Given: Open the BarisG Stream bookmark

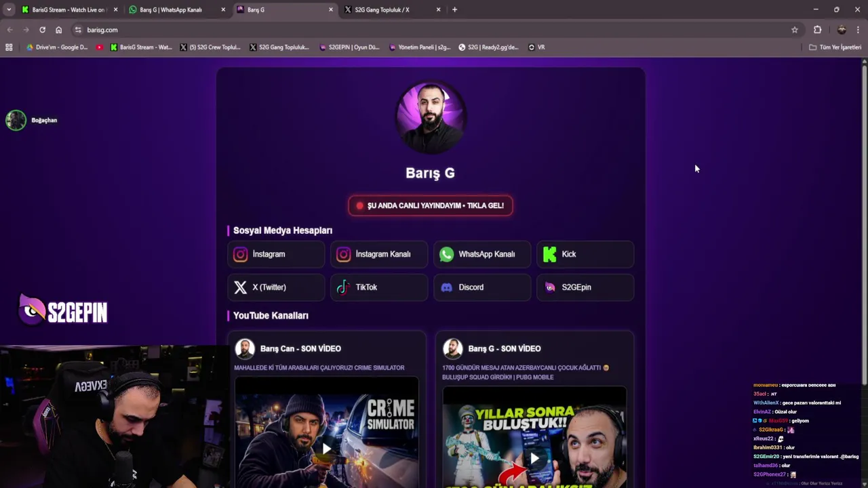Looking at the screenshot, I should click(x=141, y=47).
